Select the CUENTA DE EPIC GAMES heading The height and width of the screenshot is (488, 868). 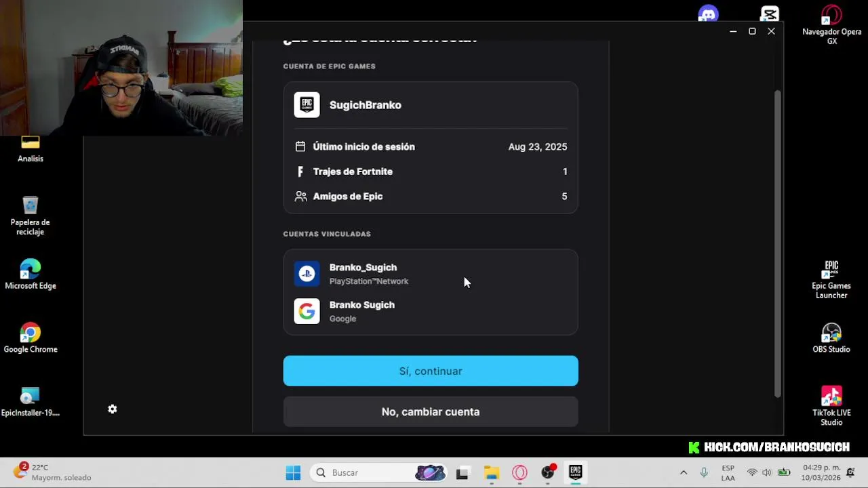(x=329, y=66)
